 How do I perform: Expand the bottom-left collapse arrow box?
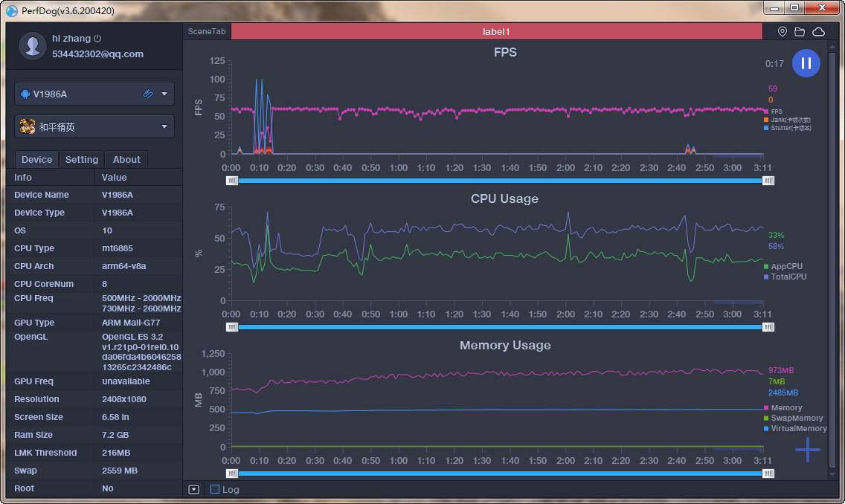(193, 489)
